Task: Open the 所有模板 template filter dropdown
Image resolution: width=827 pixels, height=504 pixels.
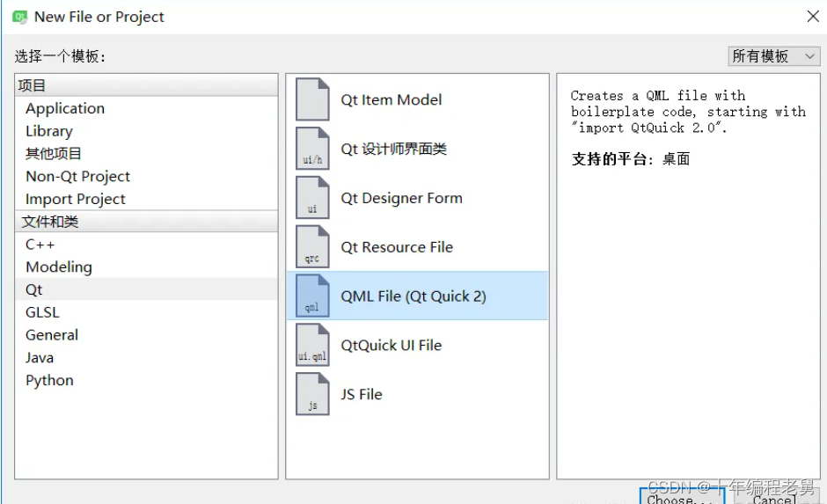Action: 773,56
